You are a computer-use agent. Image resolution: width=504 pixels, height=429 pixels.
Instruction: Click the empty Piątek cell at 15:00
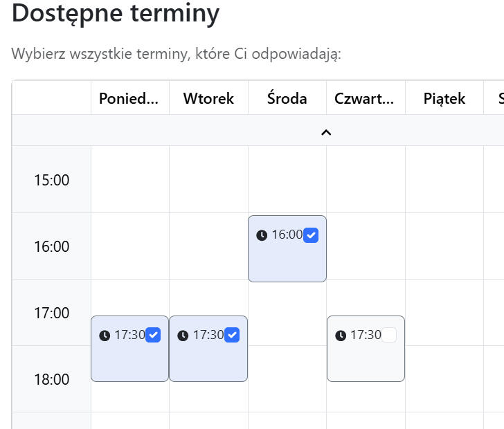(x=444, y=179)
